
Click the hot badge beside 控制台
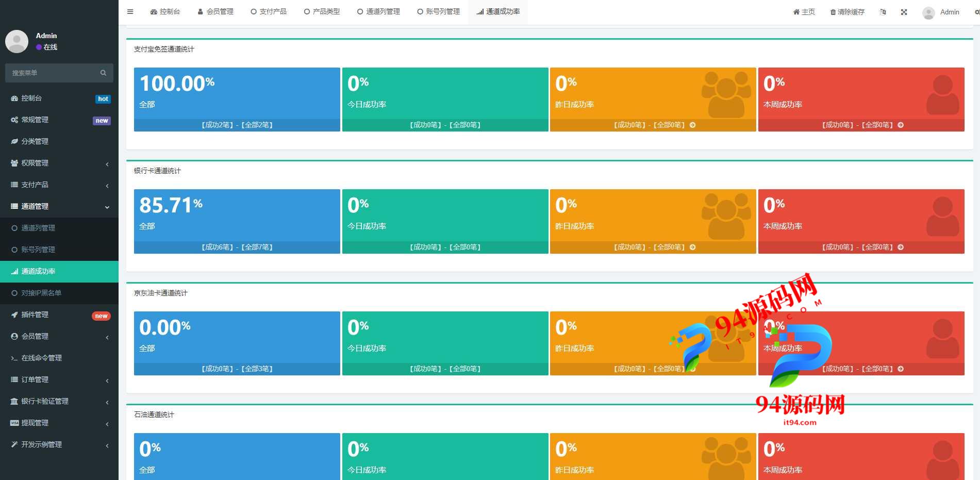pyautogui.click(x=103, y=99)
